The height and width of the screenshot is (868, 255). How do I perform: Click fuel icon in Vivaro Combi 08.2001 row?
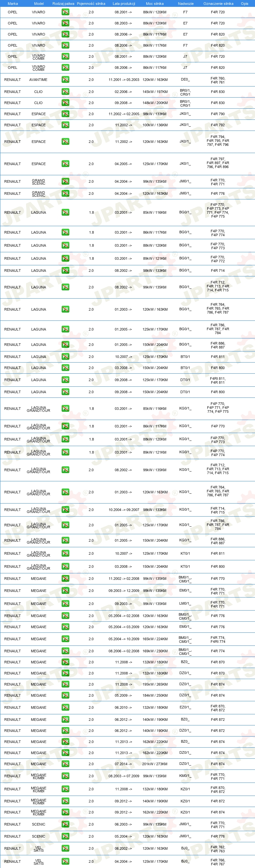tap(65, 56)
